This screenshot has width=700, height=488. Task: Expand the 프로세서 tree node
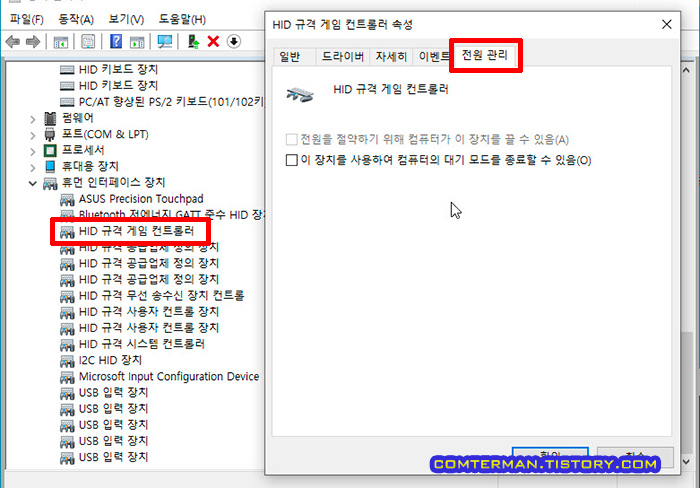(x=33, y=151)
